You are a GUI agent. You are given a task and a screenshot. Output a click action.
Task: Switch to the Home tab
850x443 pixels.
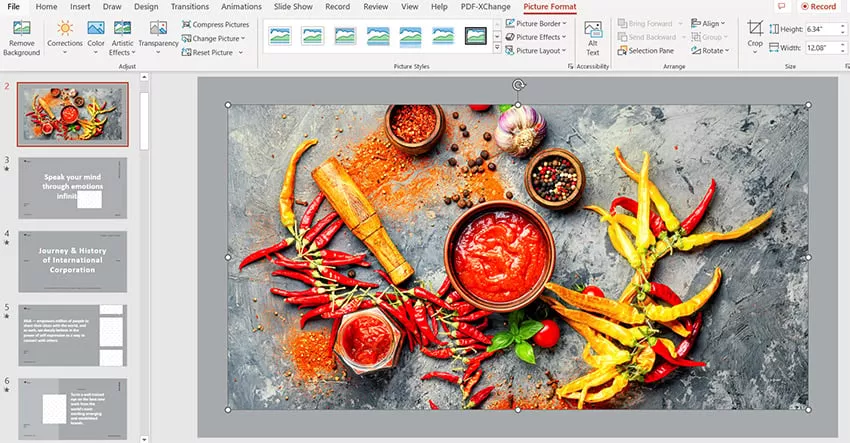tap(46, 7)
